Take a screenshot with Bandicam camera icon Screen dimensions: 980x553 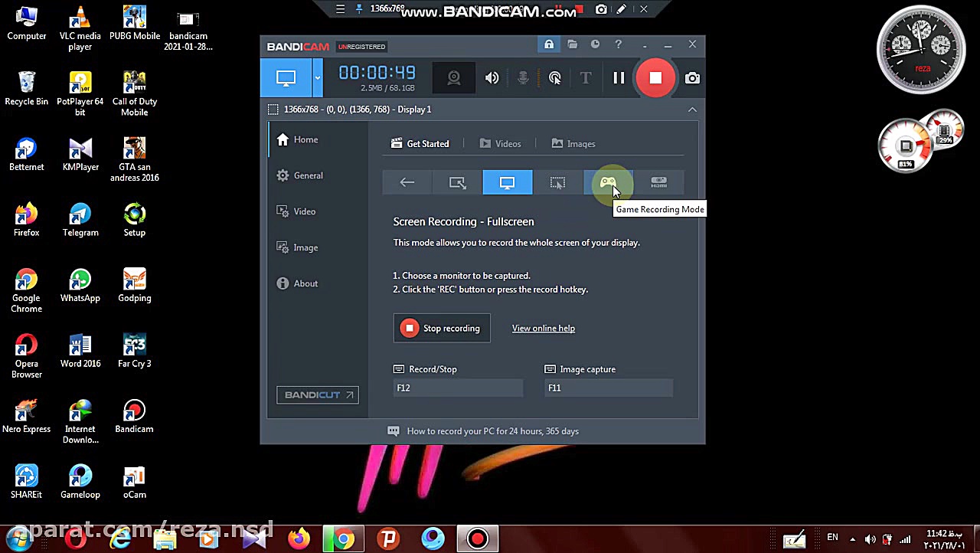692,78
